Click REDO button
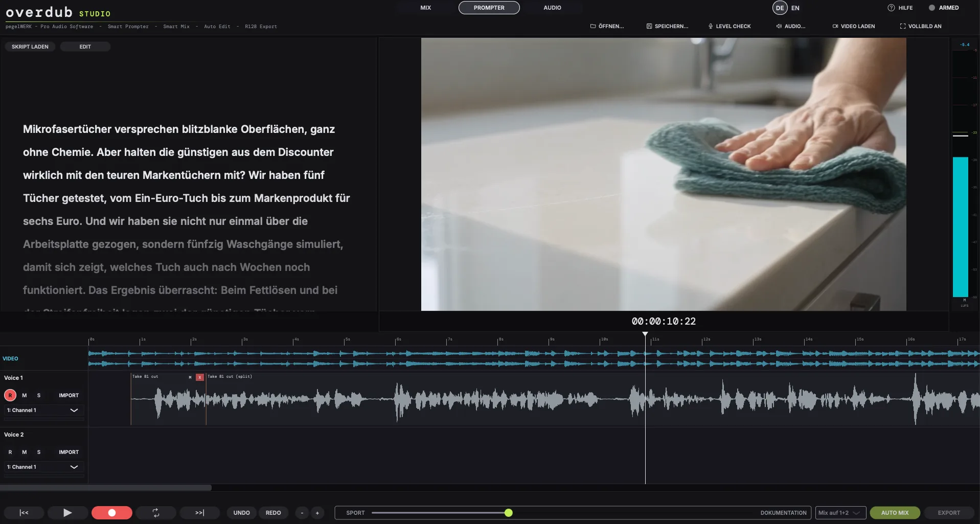This screenshot has width=980, height=524. (274, 513)
